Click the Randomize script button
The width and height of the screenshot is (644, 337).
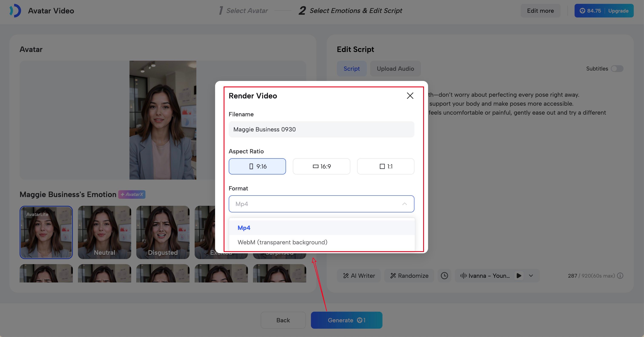pyautogui.click(x=409, y=275)
